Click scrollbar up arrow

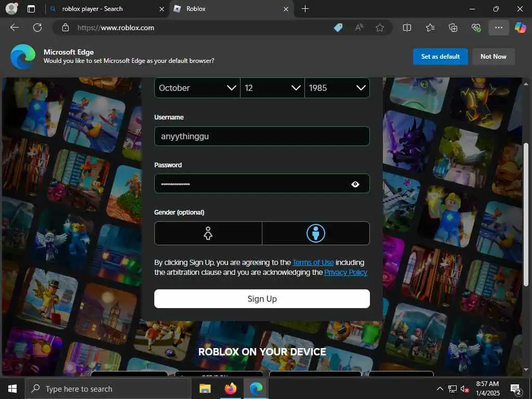[526, 84]
